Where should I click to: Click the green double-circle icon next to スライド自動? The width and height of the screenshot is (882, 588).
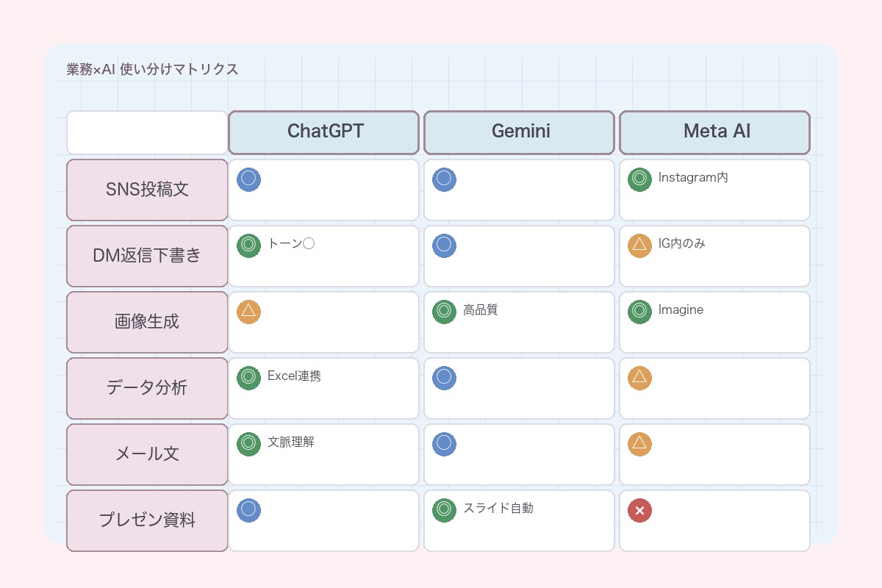pyautogui.click(x=444, y=510)
